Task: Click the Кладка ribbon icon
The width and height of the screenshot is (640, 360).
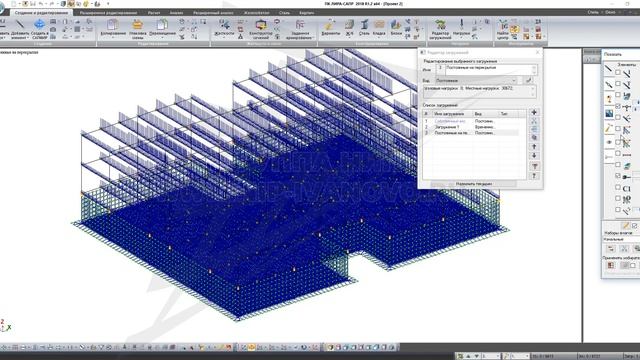Action: coord(379,27)
